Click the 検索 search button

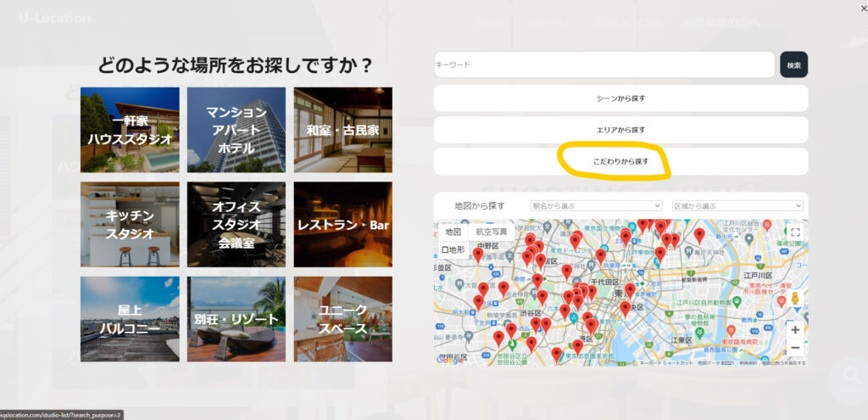793,64
